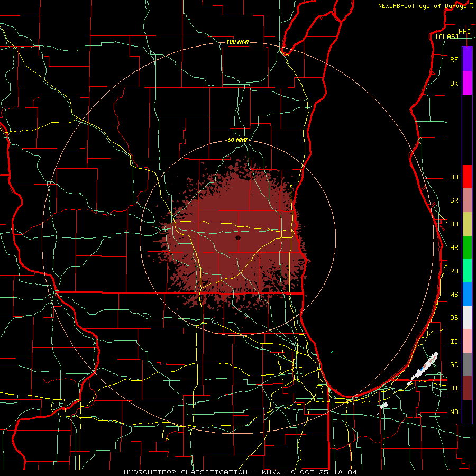
Task: Click the NEXLAB-College of DuPage title text
Action: pos(422,6)
